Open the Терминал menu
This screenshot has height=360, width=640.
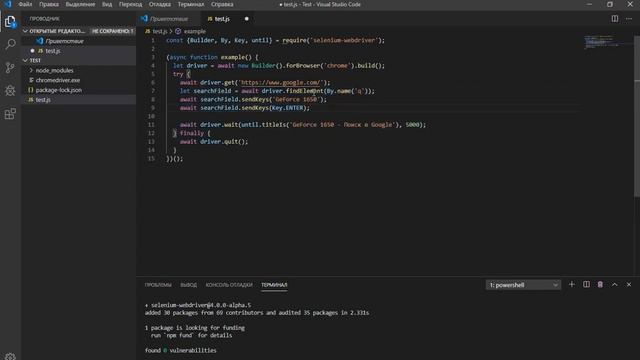(191, 4)
